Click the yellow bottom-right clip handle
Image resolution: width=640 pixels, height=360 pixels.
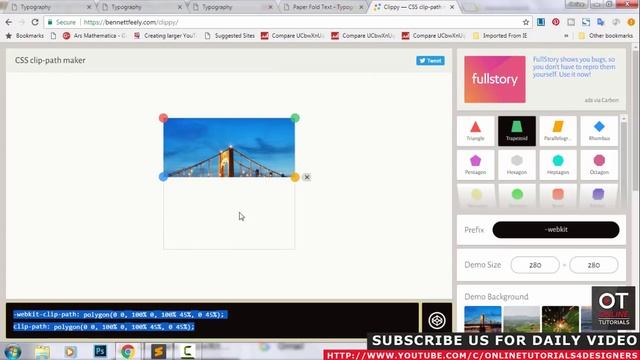point(295,177)
